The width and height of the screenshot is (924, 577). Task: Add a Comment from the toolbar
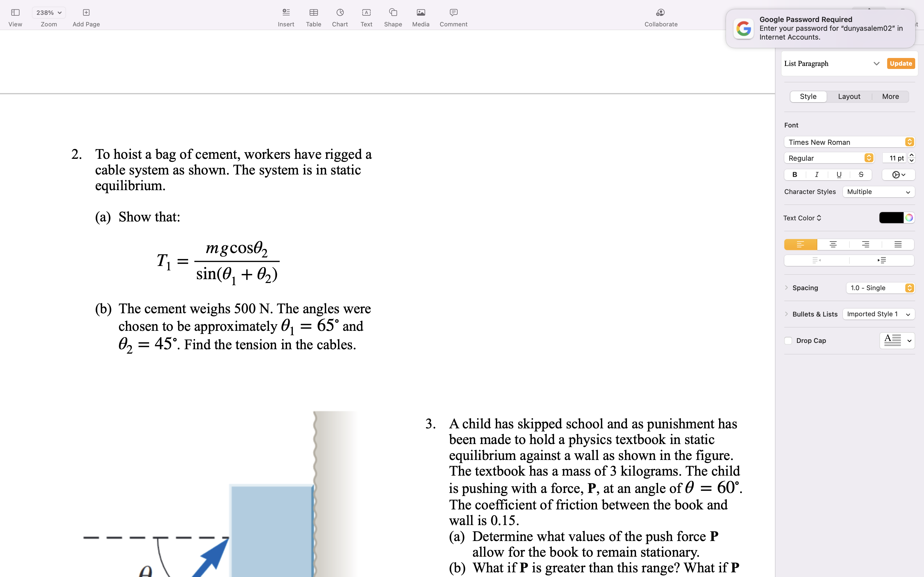click(453, 17)
